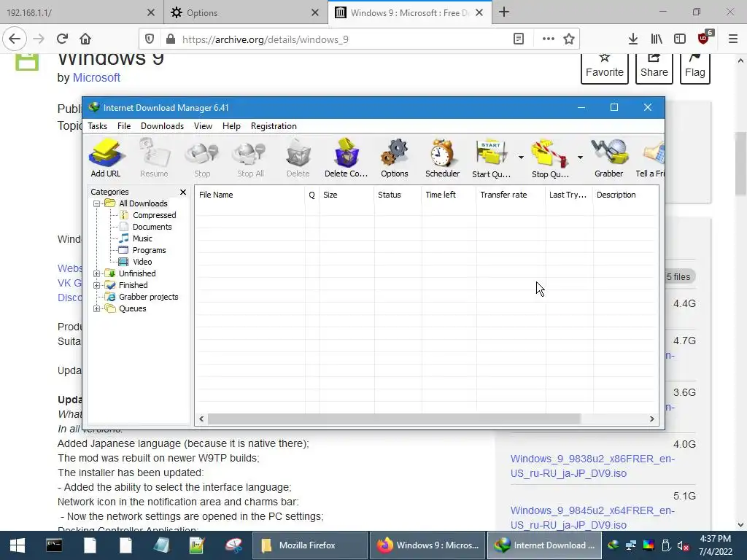This screenshot has height=560, width=747.
Task: Open the Firefox downloads panel
Action: (633, 39)
